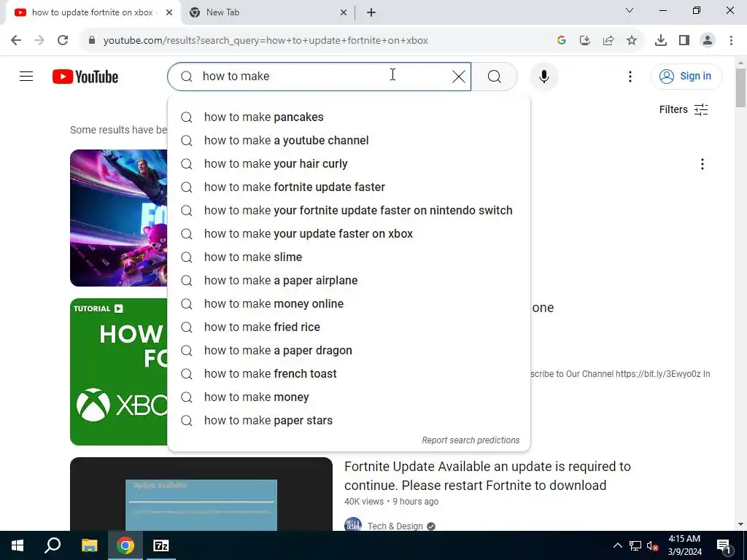Close the YouTube tab
Viewport: 747px width, 560px height.
tap(169, 12)
